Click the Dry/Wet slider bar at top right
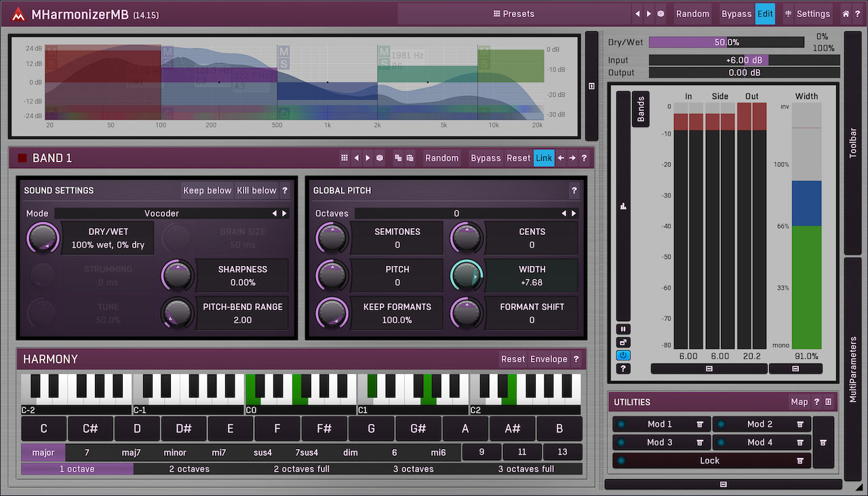The height and width of the screenshot is (496, 868). coord(726,42)
